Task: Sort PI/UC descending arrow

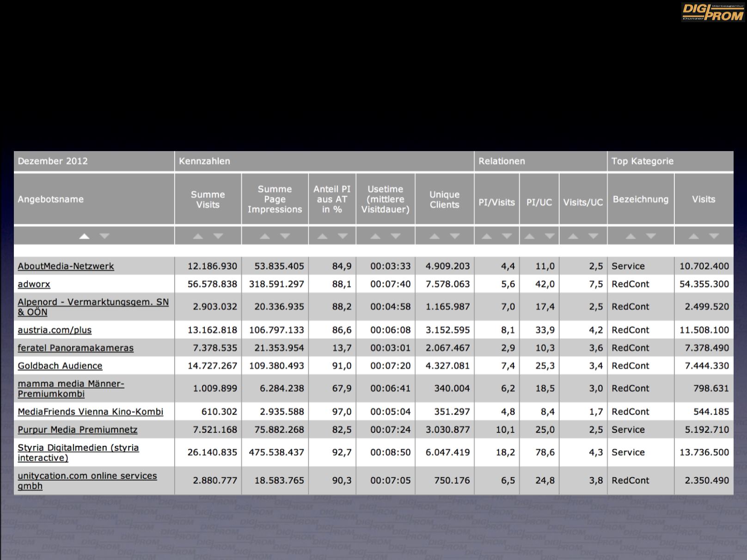Action: coord(550,236)
